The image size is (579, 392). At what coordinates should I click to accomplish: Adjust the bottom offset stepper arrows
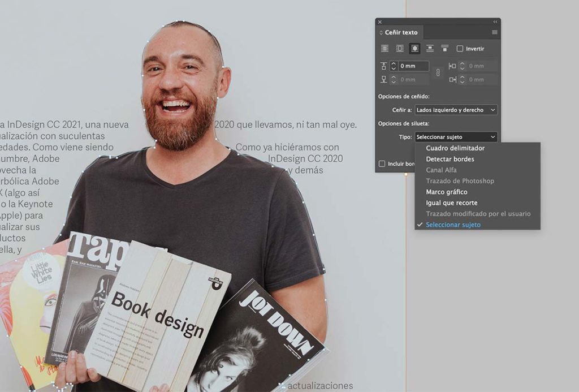[x=394, y=79]
